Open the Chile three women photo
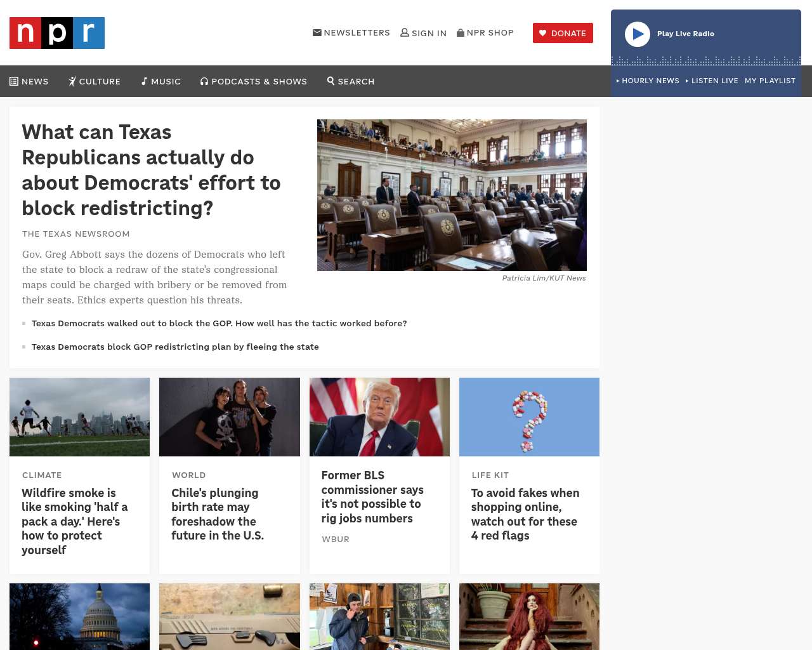Screen dimensions: 812x650 [x=230, y=417]
